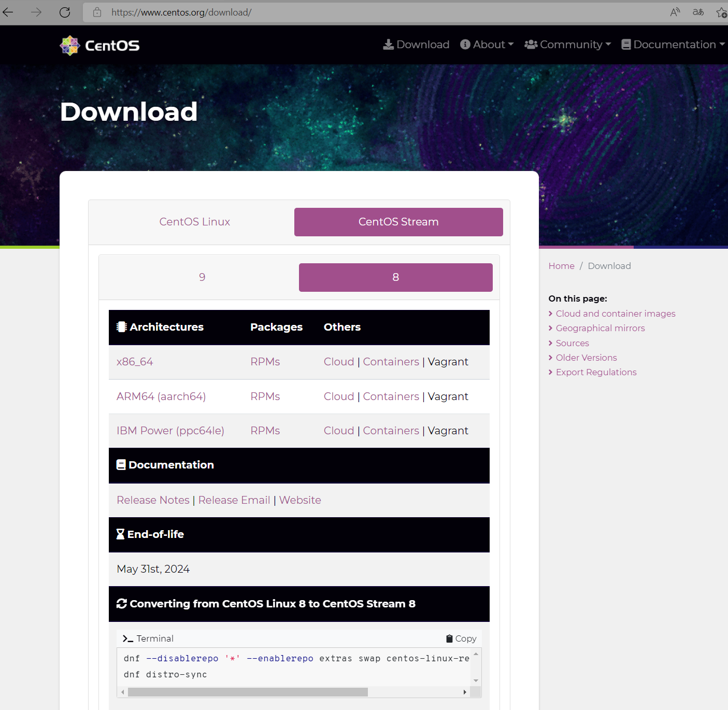Open the IBM Power (ppc64le) link
This screenshot has height=710, width=728.
tap(170, 431)
